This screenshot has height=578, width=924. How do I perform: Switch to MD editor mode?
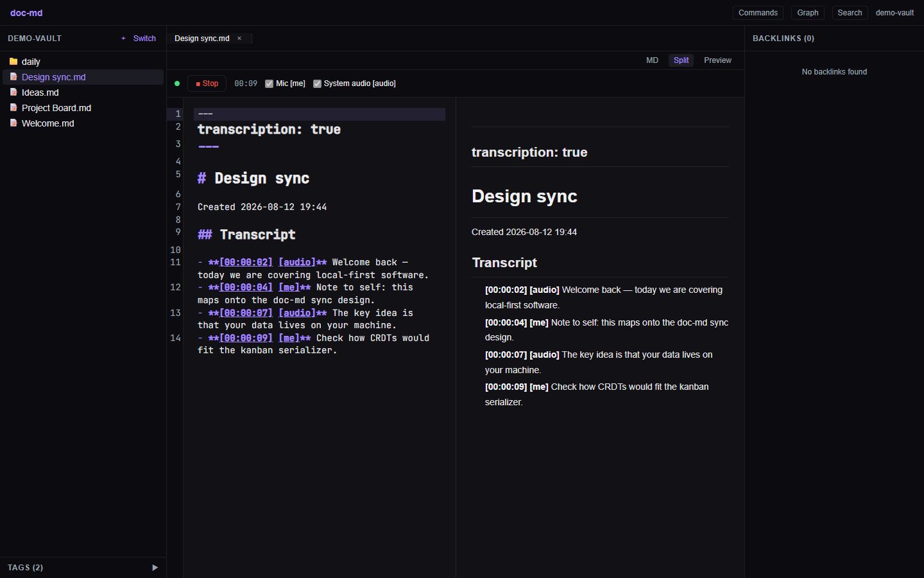652,60
